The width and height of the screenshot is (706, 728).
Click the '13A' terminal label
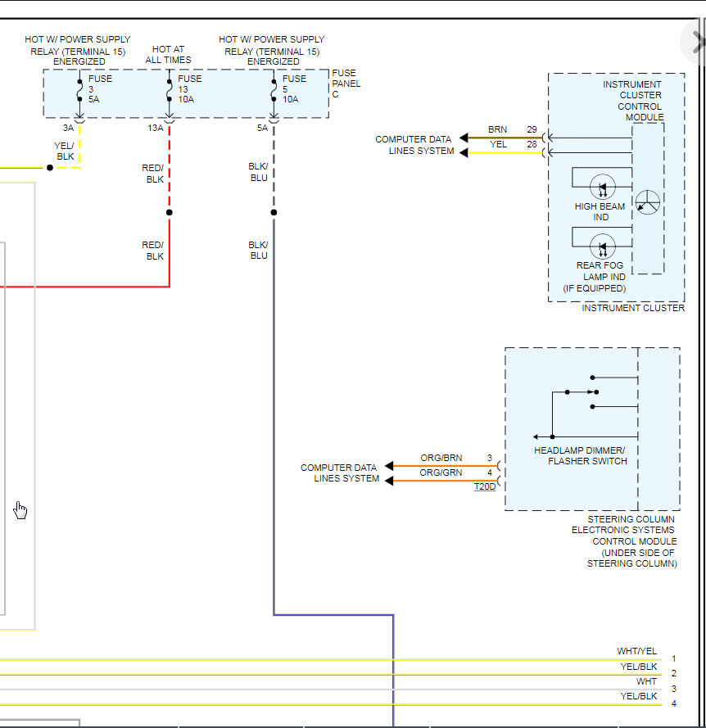(x=156, y=128)
